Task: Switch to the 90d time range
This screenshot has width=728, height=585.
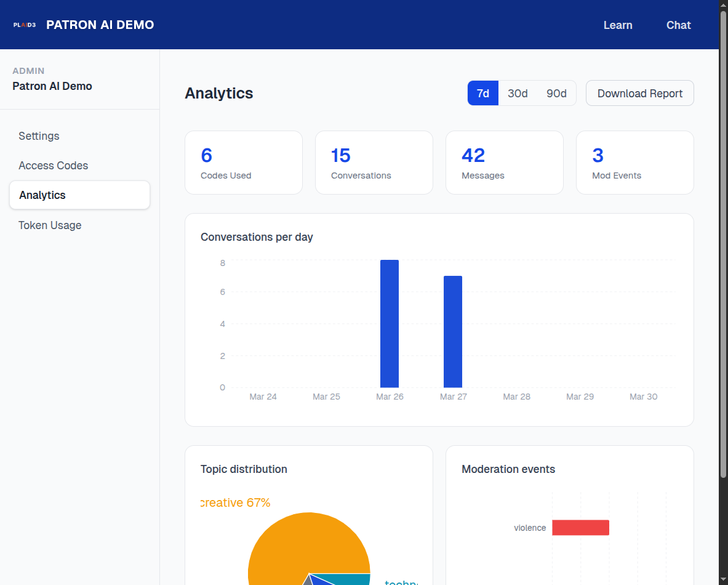Action: click(x=556, y=93)
